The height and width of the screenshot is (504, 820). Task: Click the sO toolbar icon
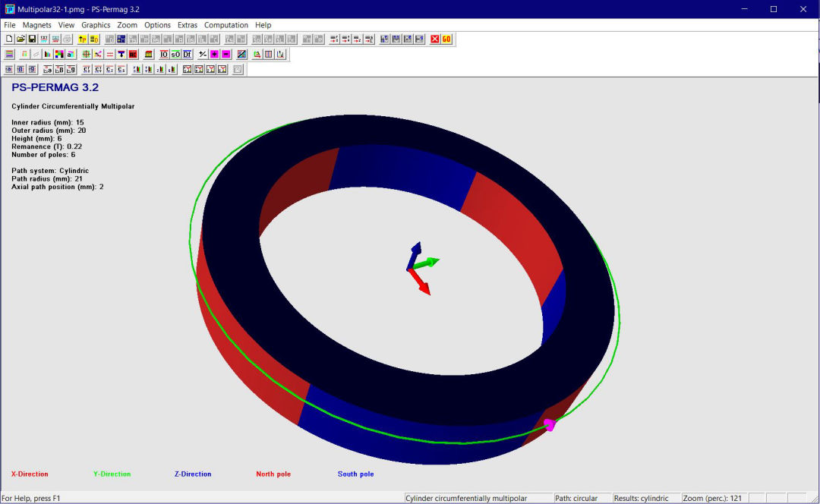[x=175, y=54]
